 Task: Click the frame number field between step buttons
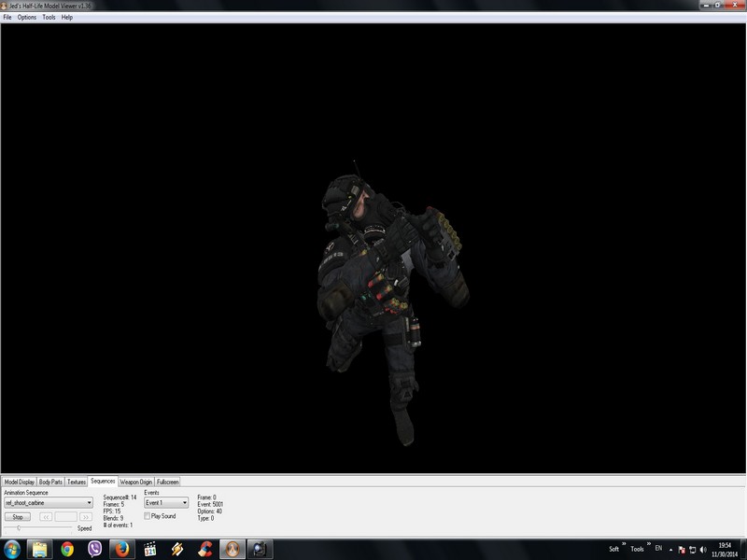[x=65, y=517]
